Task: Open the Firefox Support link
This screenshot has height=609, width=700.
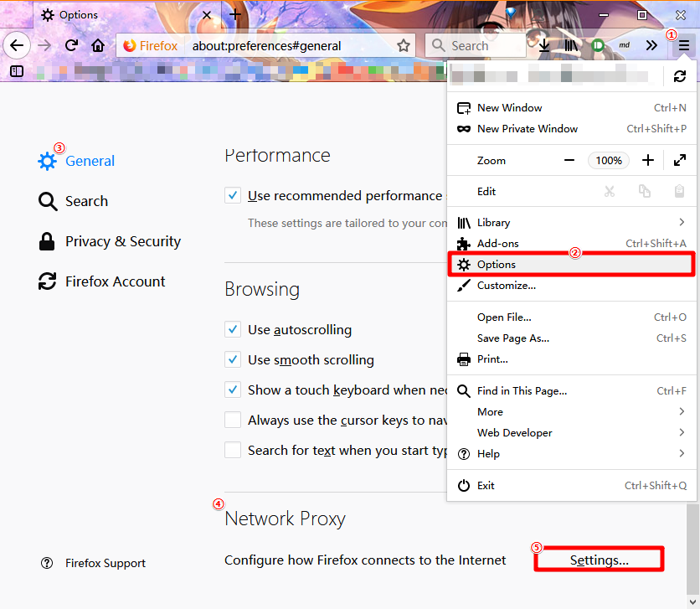Action: tap(93, 563)
